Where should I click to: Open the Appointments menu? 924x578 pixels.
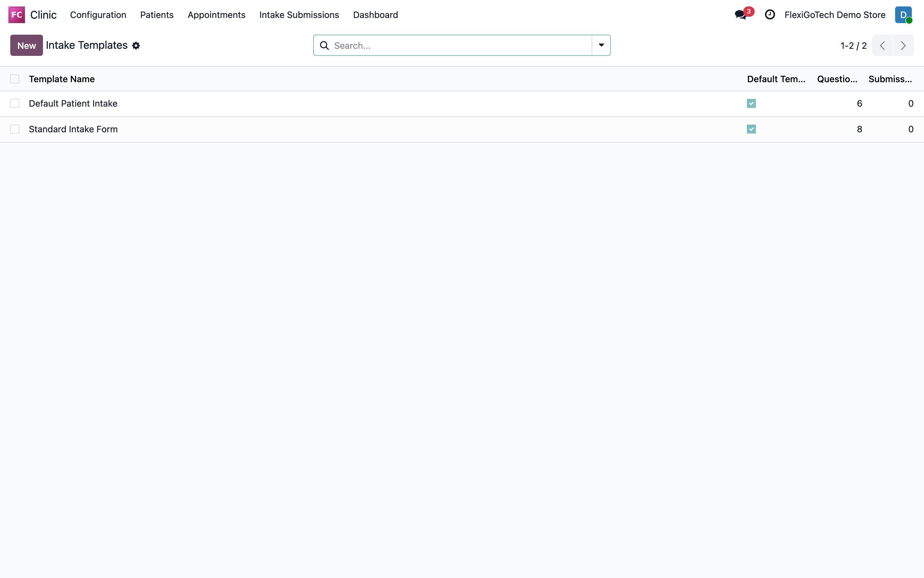point(217,14)
